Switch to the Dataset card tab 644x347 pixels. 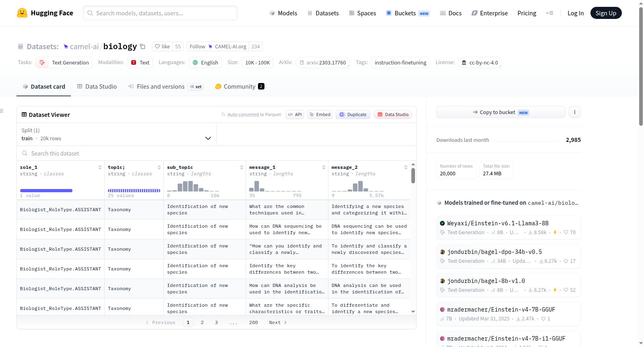(x=44, y=86)
